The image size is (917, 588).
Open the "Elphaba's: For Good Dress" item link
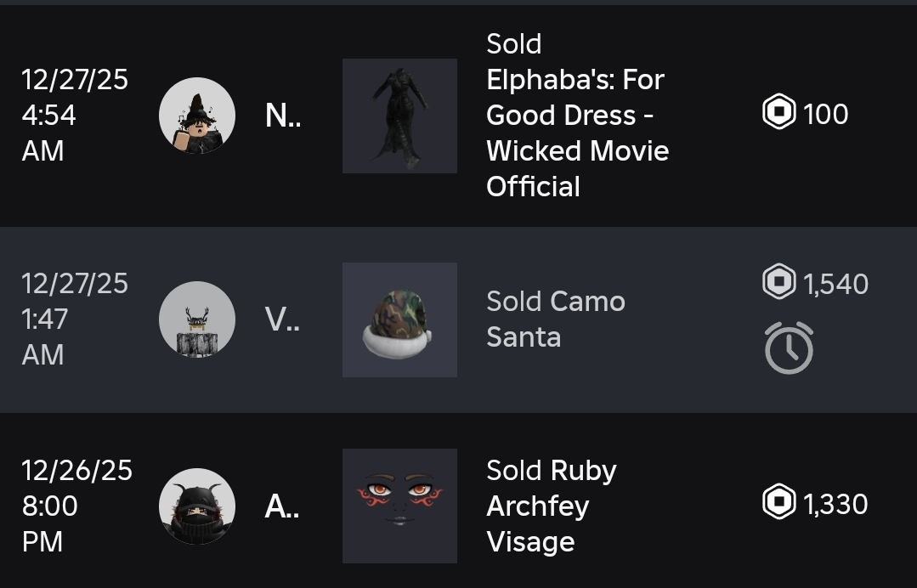click(x=576, y=116)
